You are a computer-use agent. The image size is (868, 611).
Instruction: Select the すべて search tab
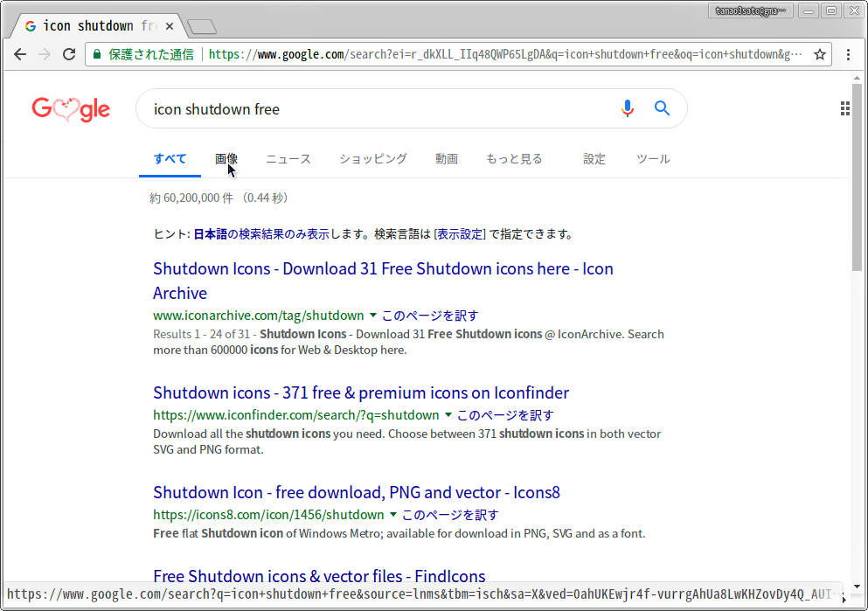[170, 159]
